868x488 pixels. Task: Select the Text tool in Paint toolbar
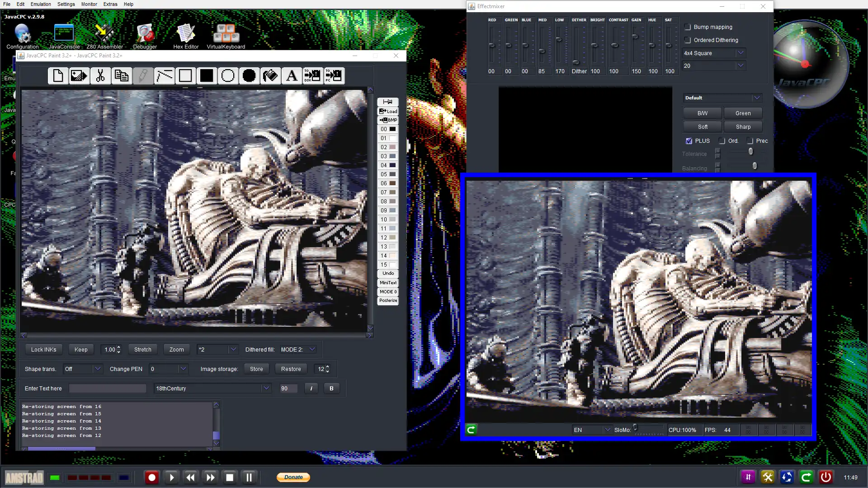[x=292, y=75]
